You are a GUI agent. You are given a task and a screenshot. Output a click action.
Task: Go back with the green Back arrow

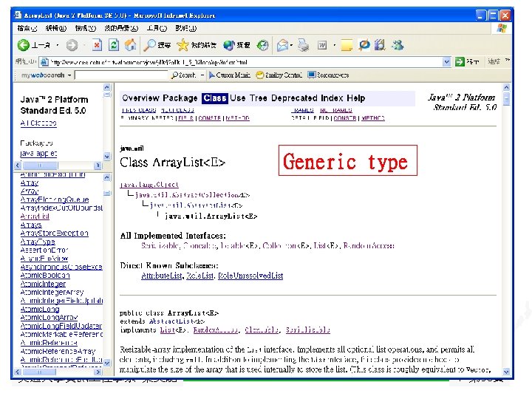(24, 45)
